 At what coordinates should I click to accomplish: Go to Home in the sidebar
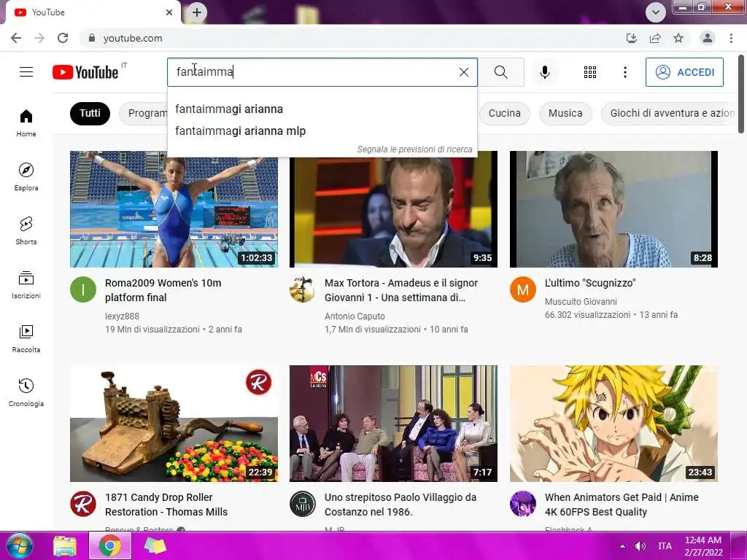26,123
